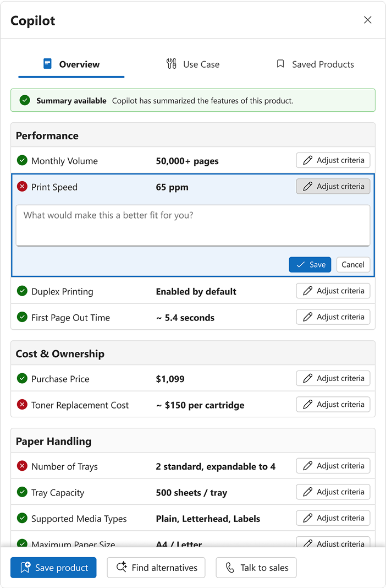
Task: Click Find alternatives
Action: [x=156, y=568]
